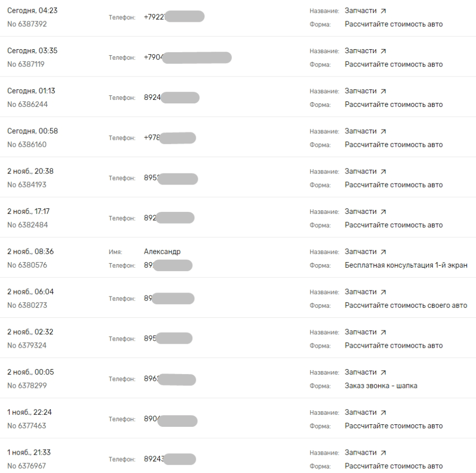476x473 pixels.
Task: Click the Запчасти link for 2 нояб., 20:38
Action: (360, 171)
